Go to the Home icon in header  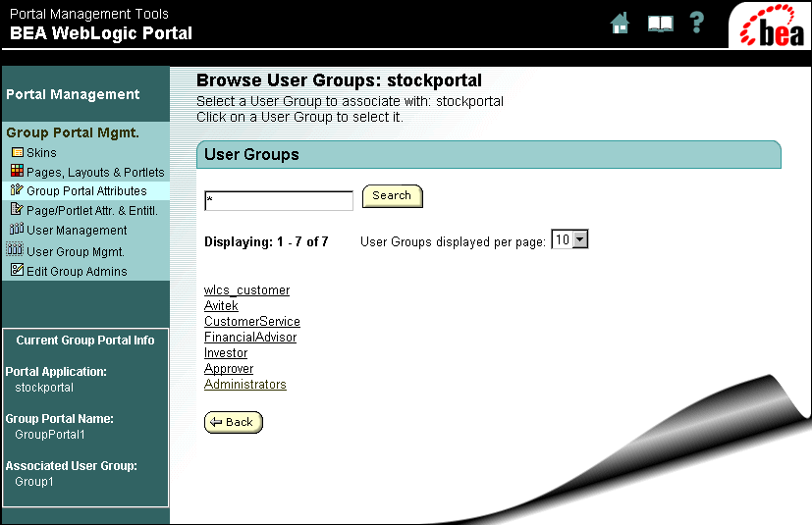click(620, 23)
